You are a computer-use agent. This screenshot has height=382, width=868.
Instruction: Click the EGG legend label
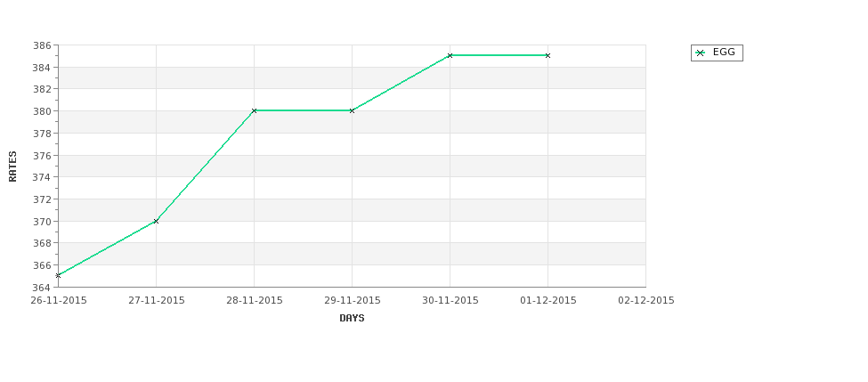(x=724, y=52)
